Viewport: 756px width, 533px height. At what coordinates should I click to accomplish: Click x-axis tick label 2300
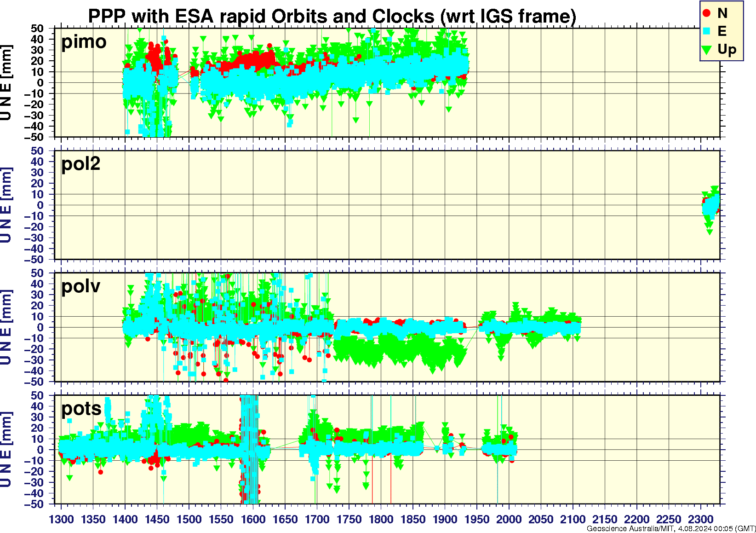(x=700, y=519)
